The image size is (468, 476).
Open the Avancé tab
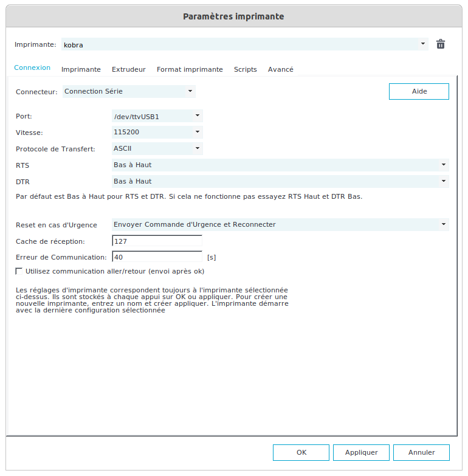click(x=280, y=69)
